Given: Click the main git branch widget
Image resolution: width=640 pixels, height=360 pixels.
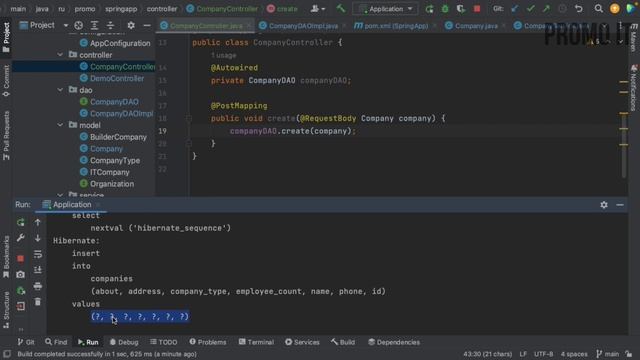Looking at the screenshot, I should coord(608,354).
